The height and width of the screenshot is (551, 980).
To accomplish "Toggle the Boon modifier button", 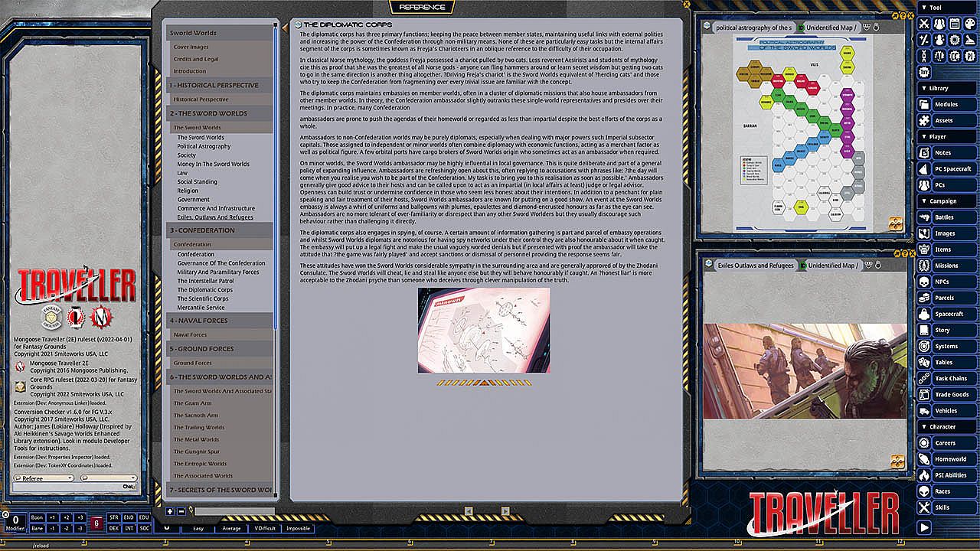I will tap(37, 518).
